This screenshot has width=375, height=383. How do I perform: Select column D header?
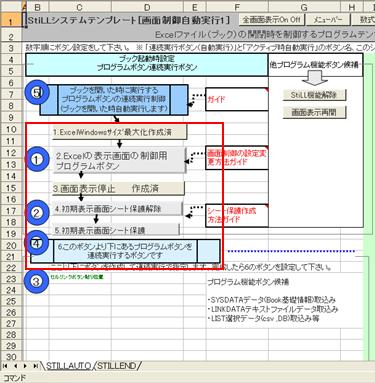(147, 8)
